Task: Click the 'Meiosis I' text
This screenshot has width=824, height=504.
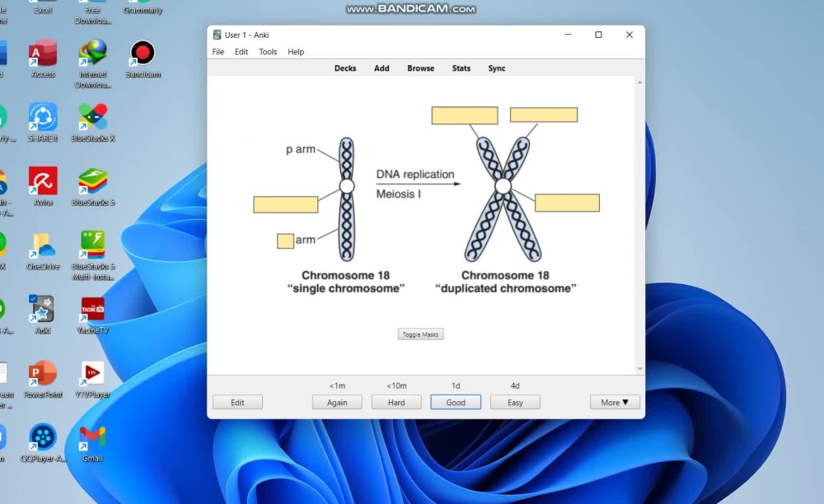Action: 398,194
